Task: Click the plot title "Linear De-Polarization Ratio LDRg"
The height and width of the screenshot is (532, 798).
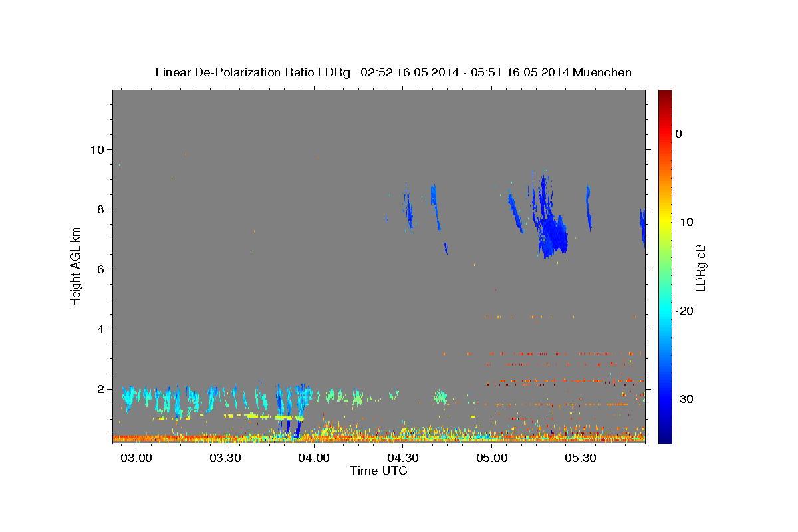Action: pyautogui.click(x=253, y=72)
